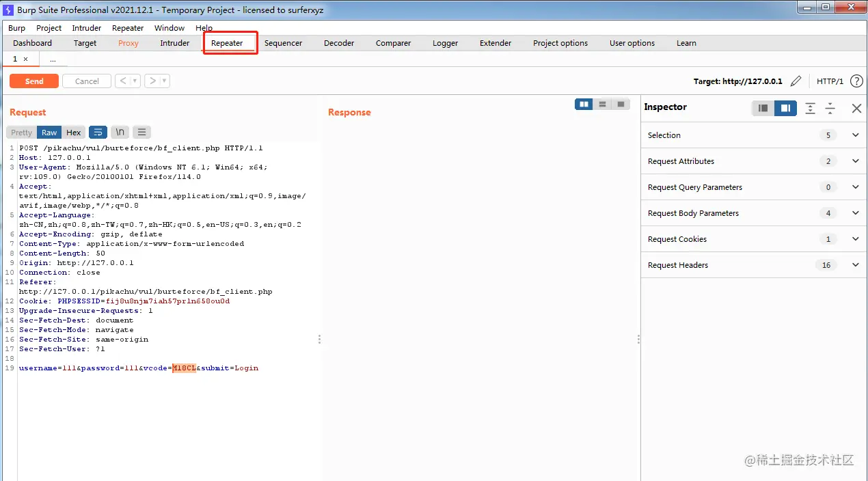Switch to the Decoder tab
The height and width of the screenshot is (481, 868).
point(339,43)
